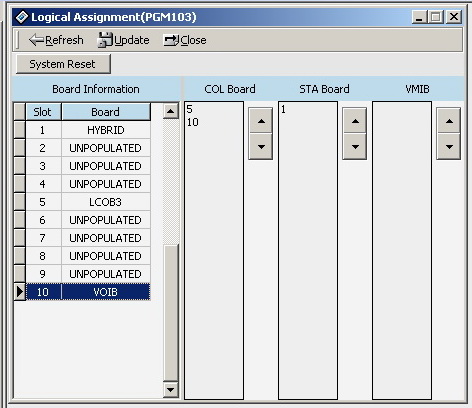The height and width of the screenshot is (408, 472).
Task: Select entry 1 in STA Board list
Action: click(x=283, y=109)
